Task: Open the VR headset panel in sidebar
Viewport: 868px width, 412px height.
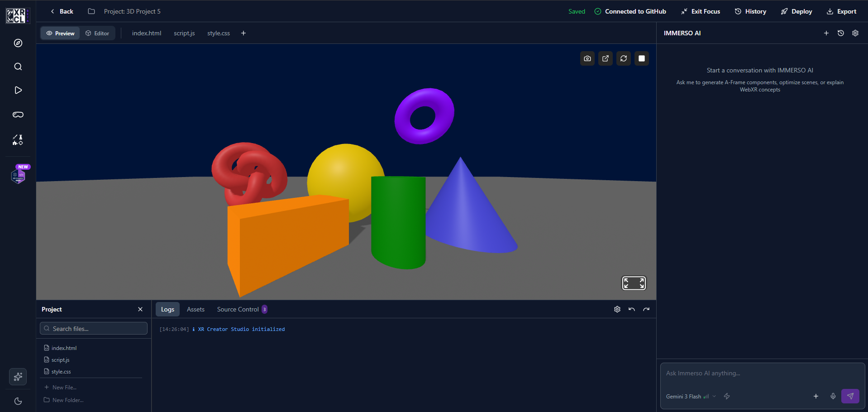Action: (x=18, y=115)
